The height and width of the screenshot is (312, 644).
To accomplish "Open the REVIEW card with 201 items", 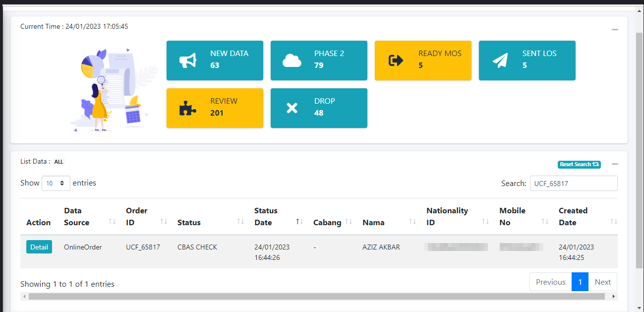I will (215, 108).
